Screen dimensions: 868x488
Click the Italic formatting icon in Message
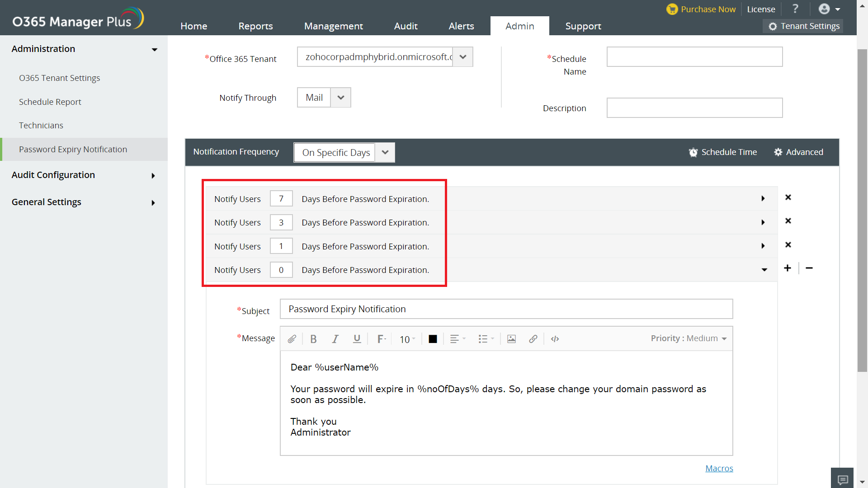(x=335, y=339)
